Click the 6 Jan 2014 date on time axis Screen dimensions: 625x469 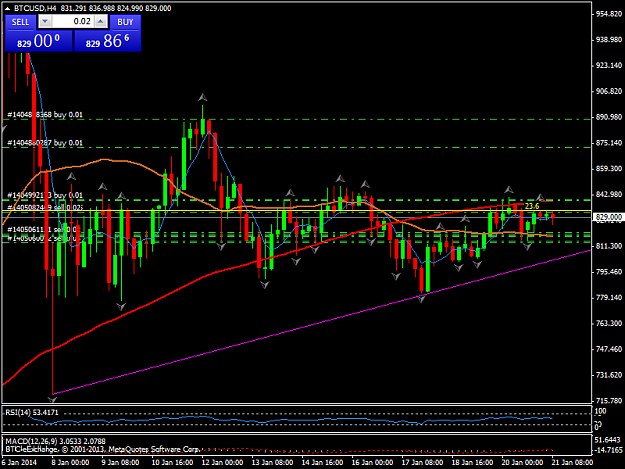[x=19, y=463]
